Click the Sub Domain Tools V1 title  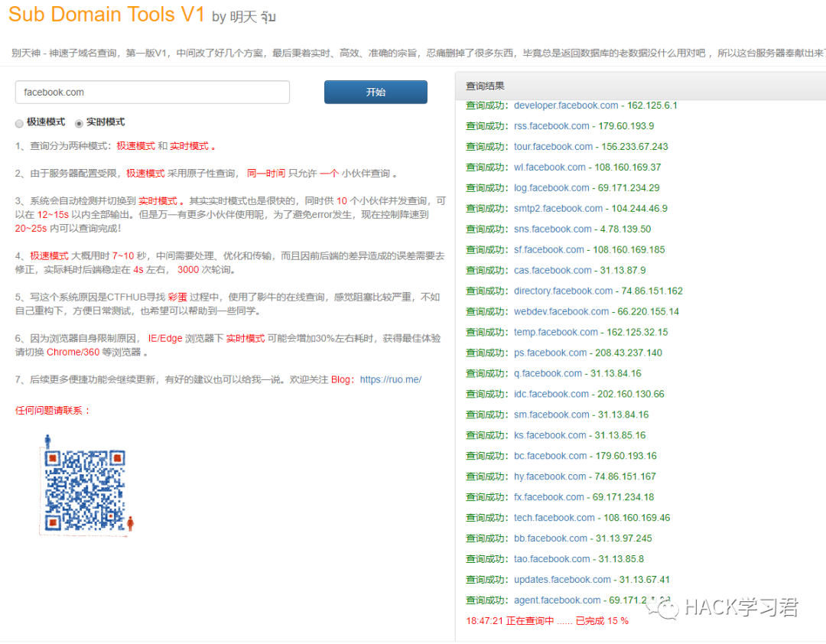tap(106, 15)
